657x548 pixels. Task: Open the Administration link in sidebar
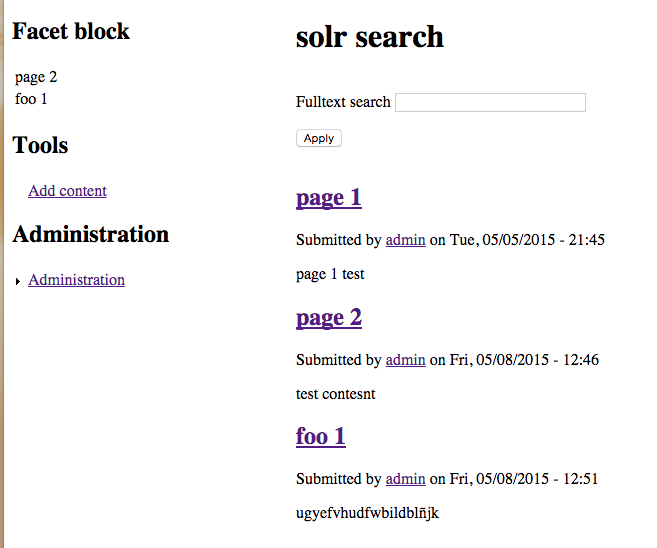click(x=76, y=280)
